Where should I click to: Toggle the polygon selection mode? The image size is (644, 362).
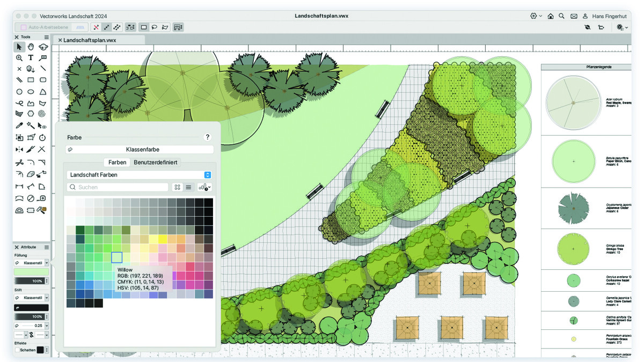pyautogui.click(x=165, y=27)
